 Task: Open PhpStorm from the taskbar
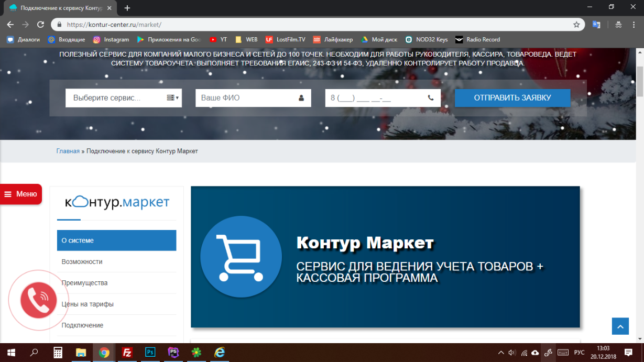pos(173,353)
